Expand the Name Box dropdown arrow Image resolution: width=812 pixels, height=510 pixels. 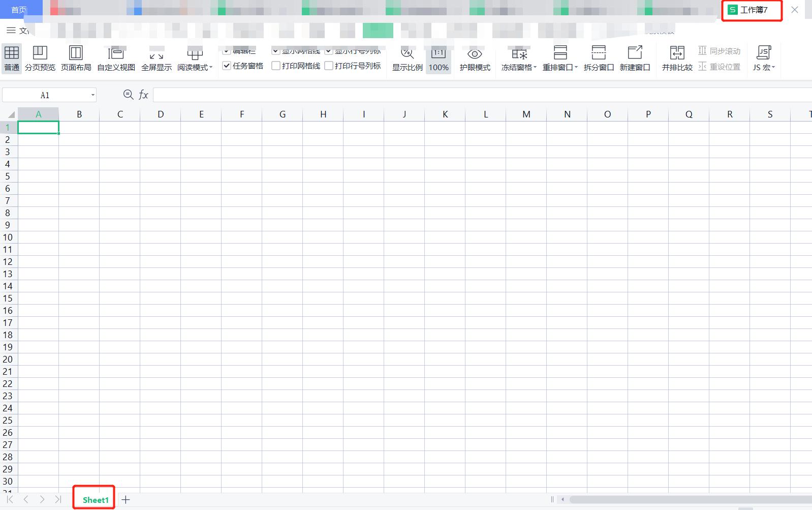[93, 95]
